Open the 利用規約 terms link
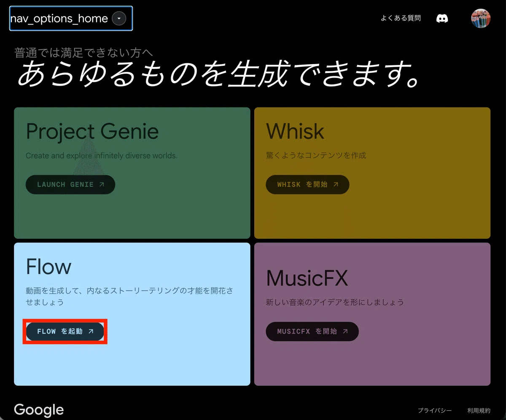The height and width of the screenshot is (420, 506). 479,410
